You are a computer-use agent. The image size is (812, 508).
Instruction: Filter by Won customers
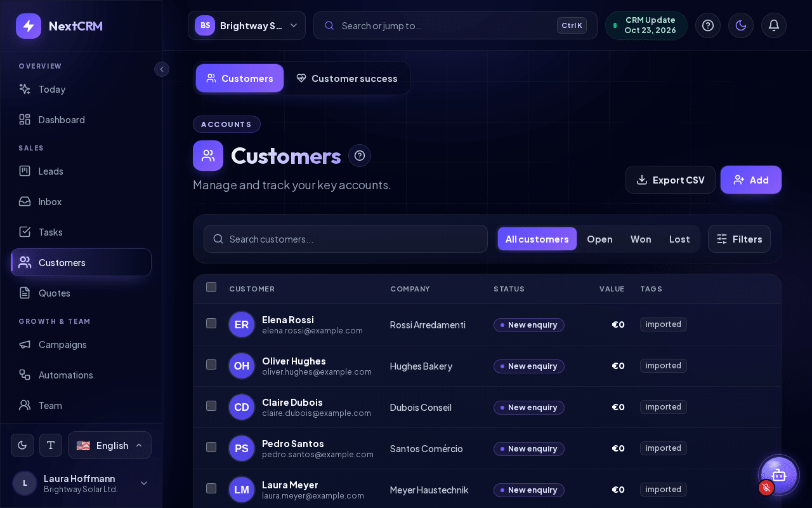pos(641,239)
